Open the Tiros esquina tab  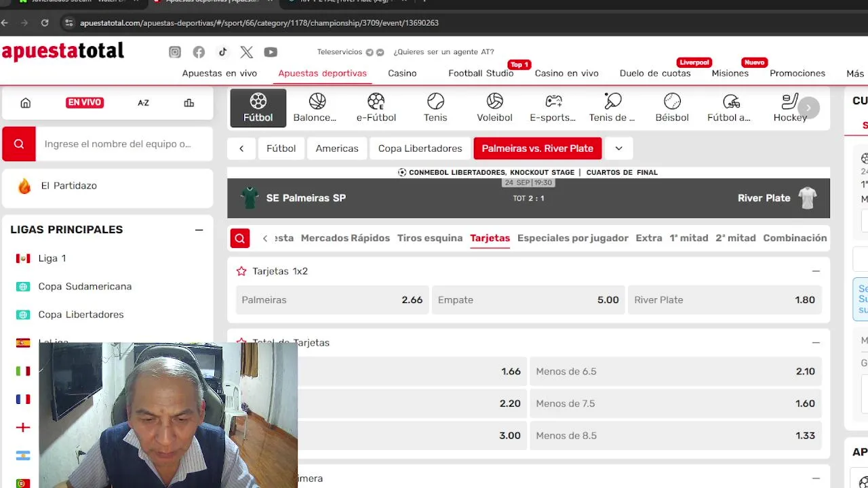(430, 238)
